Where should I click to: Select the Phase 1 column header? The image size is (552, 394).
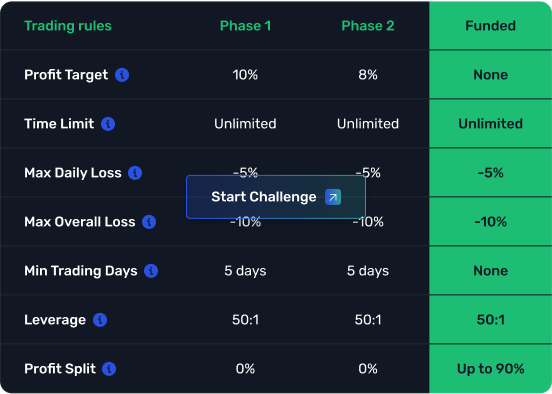pyautogui.click(x=245, y=26)
